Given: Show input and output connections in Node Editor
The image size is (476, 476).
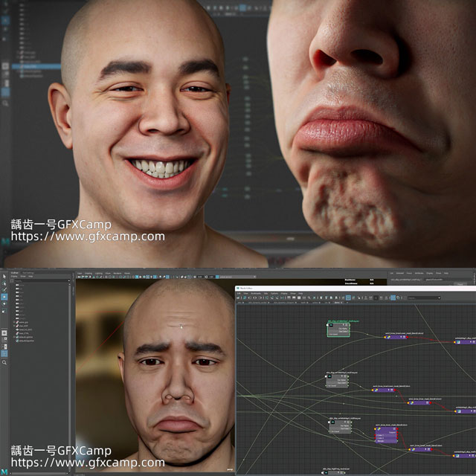Looking at the screenshot, I should [254, 297].
